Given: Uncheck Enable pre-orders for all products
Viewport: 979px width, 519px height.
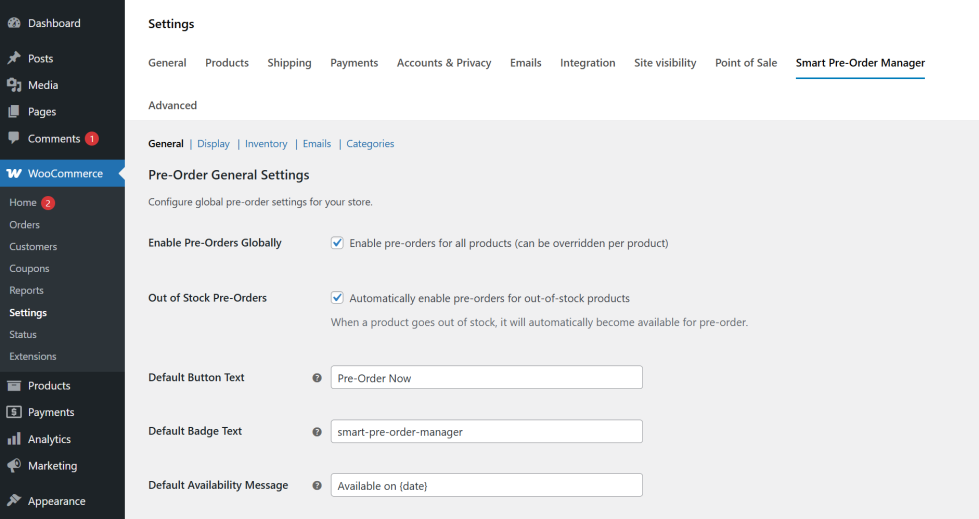Looking at the screenshot, I should point(338,243).
